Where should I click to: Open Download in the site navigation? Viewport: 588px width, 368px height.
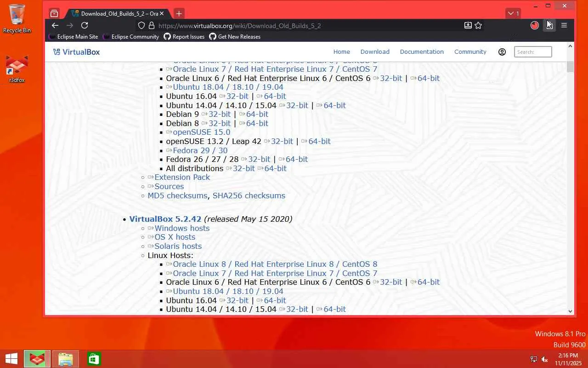[x=375, y=52]
